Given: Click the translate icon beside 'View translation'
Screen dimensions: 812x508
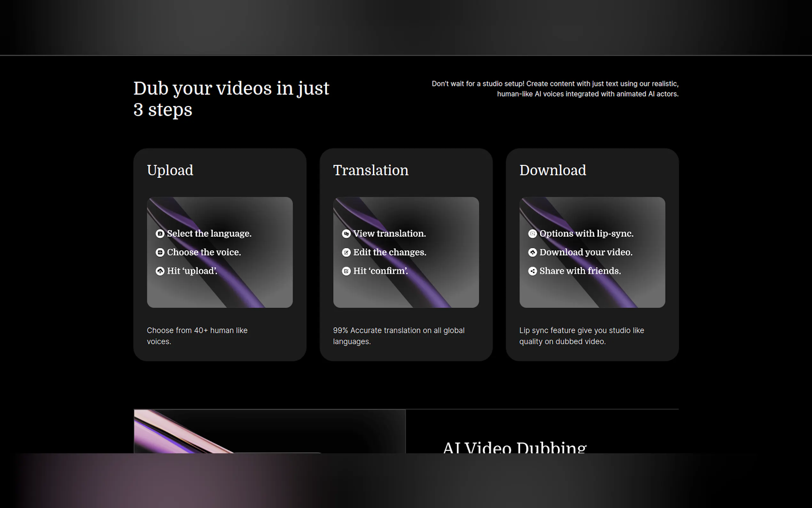Looking at the screenshot, I should [x=346, y=234].
